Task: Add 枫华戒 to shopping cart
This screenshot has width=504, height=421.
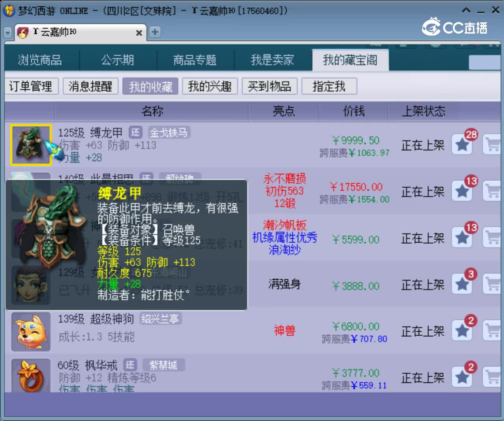Action: (x=493, y=378)
